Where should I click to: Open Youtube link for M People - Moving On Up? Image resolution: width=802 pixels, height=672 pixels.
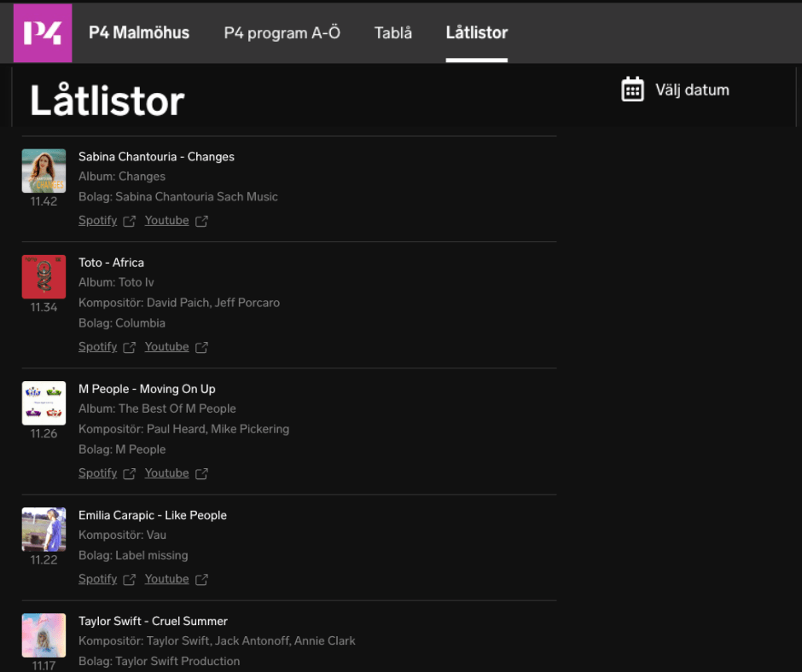[166, 473]
